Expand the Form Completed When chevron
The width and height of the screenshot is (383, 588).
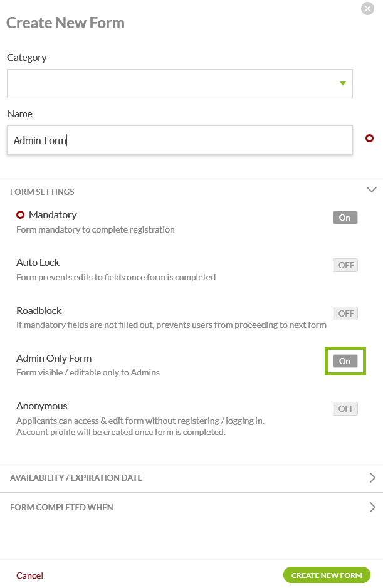point(372,507)
